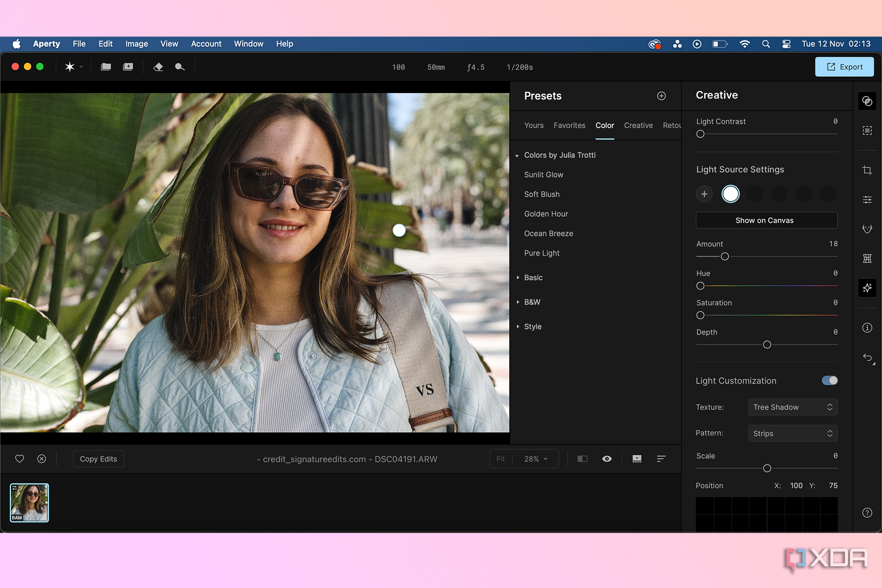The image size is (882, 588).
Task: Select the Creative sparkle tool in sidebar
Action: [867, 288]
